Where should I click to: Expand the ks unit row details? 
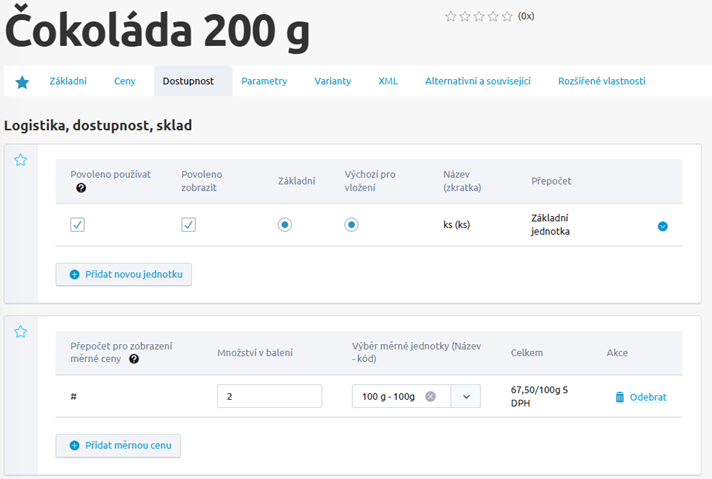662,226
